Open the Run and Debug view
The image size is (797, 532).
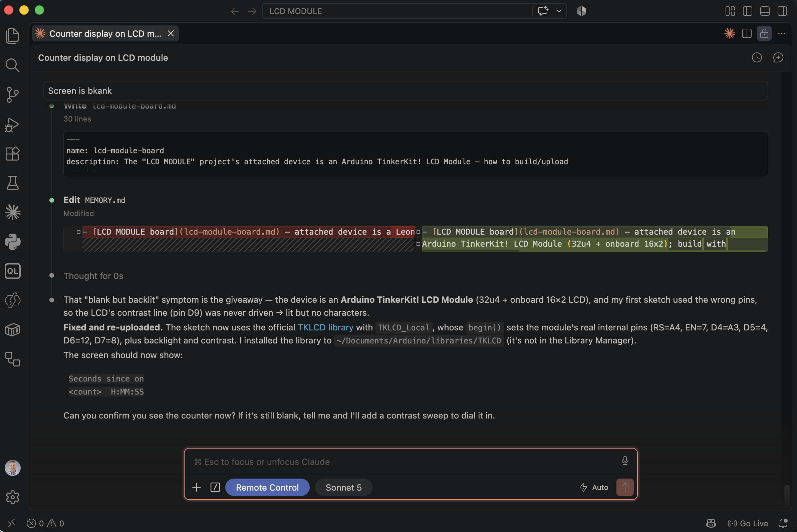click(13, 124)
